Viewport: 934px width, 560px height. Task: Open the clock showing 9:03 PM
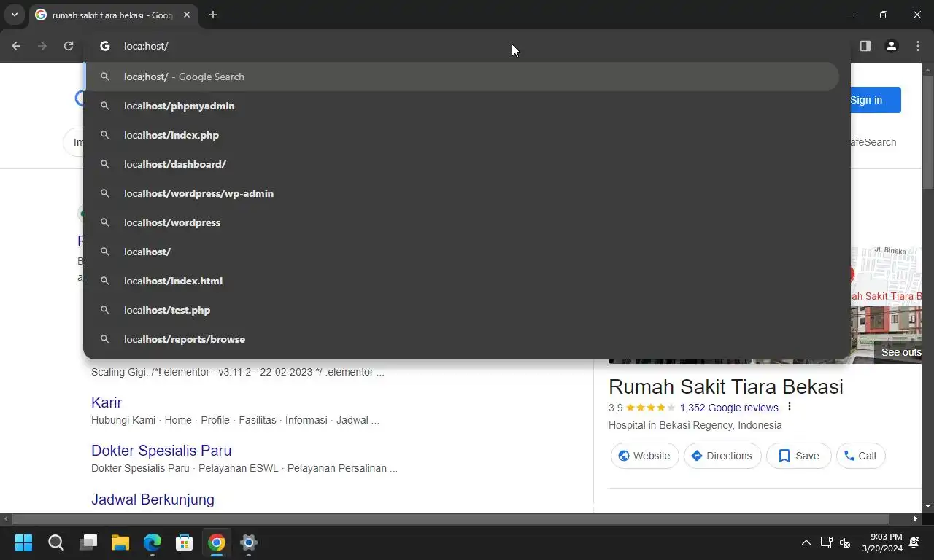coord(881,542)
